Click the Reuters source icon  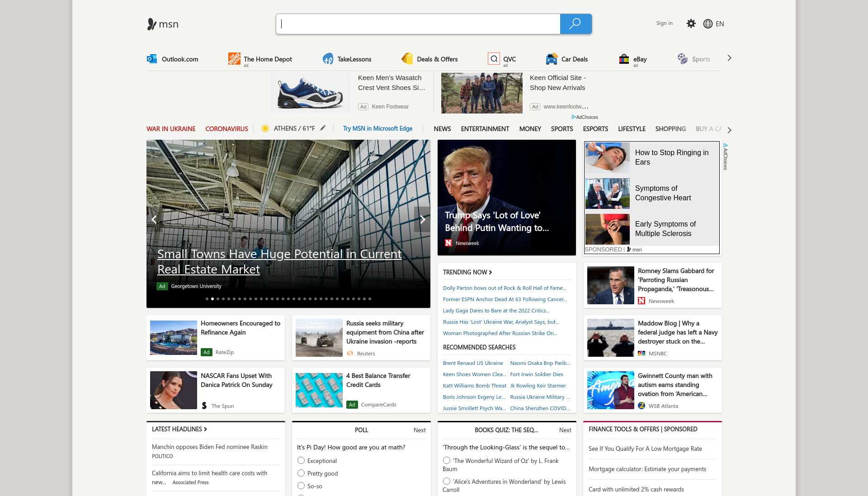[x=350, y=354]
